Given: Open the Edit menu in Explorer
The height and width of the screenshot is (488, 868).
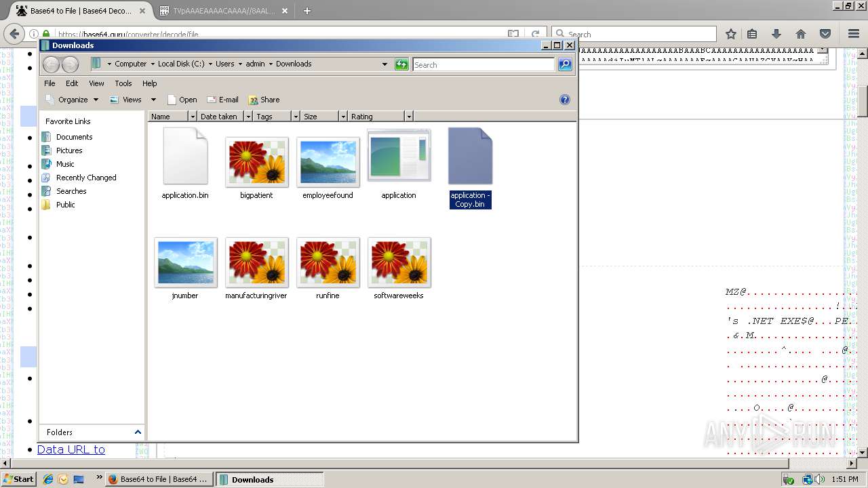Looking at the screenshot, I should (x=72, y=83).
